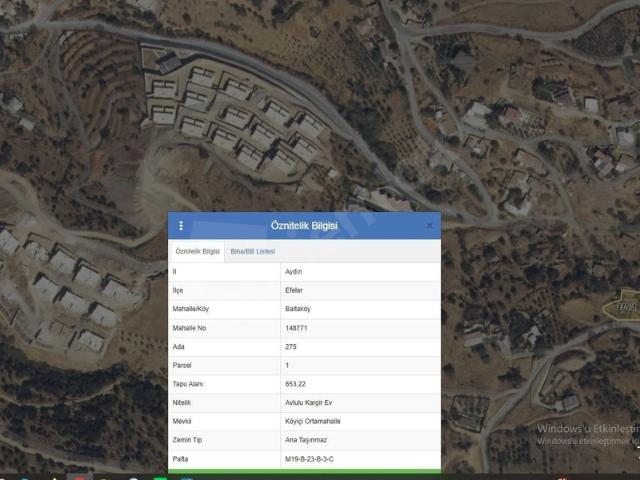Open the Bina/BB Listesi tab
Screen dimensions: 640x480
click(x=253, y=251)
